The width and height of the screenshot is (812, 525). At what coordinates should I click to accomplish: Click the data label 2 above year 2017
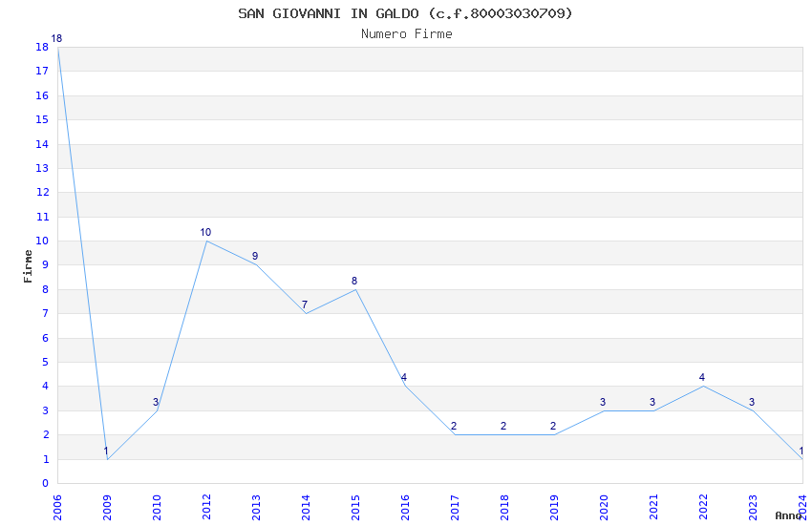click(x=454, y=426)
